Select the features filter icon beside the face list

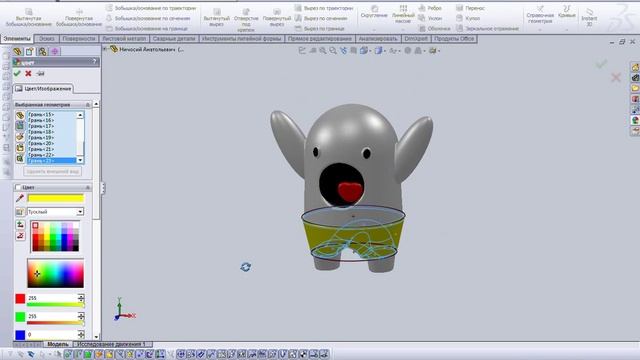pos(20,158)
